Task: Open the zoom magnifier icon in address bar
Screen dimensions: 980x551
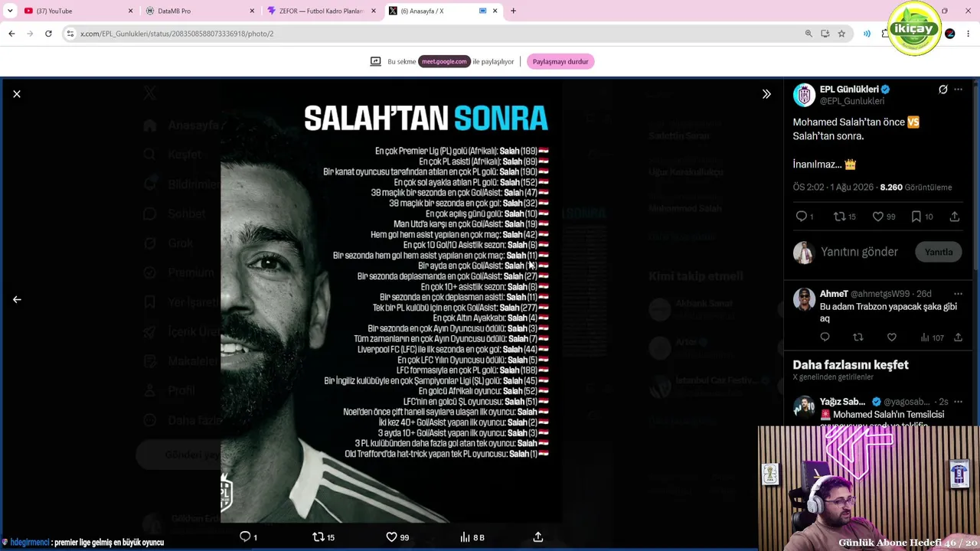Action: point(808,34)
